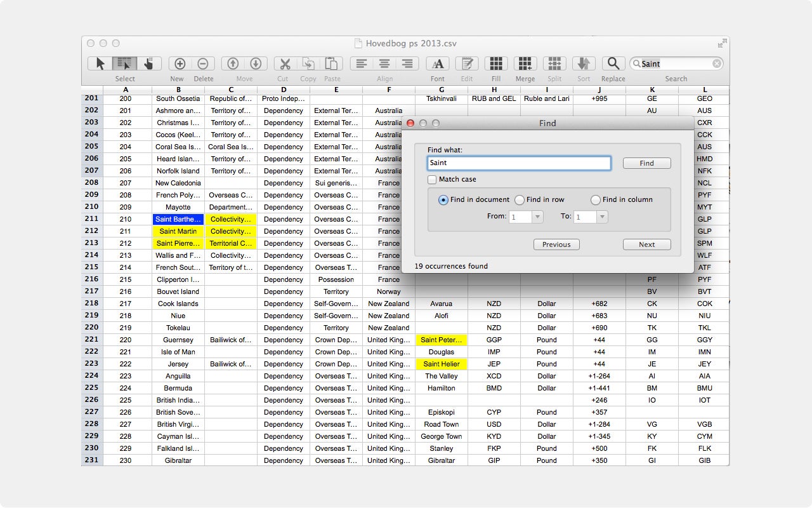Image resolution: width=812 pixels, height=508 pixels.
Task: Click the Merge cells icon
Action: pyautogui.click(x=525, y=63)
